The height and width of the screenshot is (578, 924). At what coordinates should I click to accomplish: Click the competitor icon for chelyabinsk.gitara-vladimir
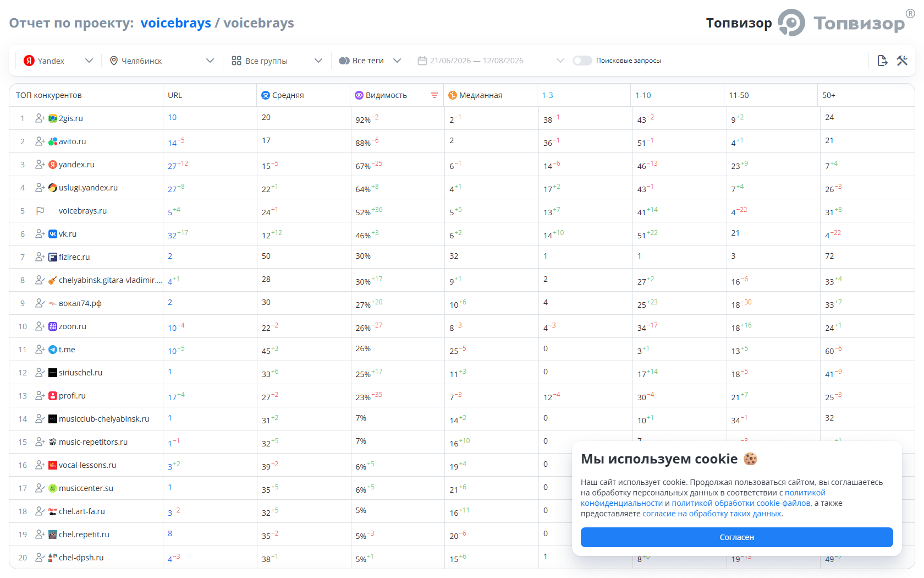pyautogui.click(x=40, y=280)
